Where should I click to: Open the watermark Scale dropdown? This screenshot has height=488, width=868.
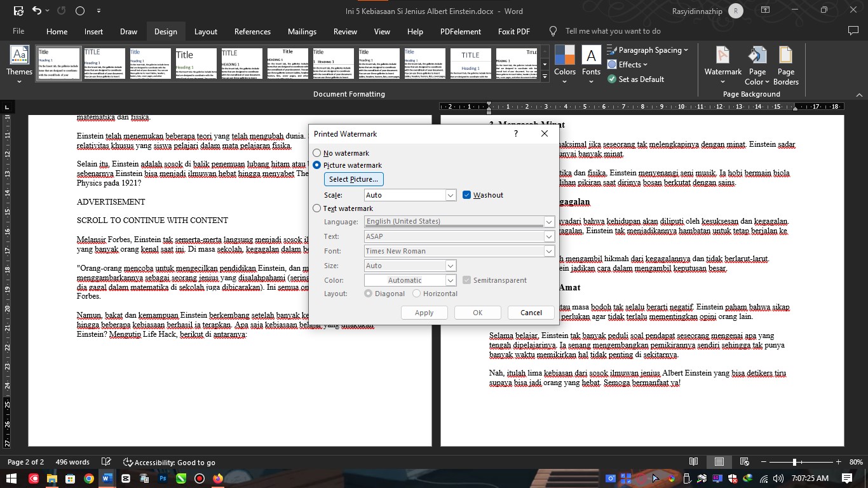tap(450, 194)
